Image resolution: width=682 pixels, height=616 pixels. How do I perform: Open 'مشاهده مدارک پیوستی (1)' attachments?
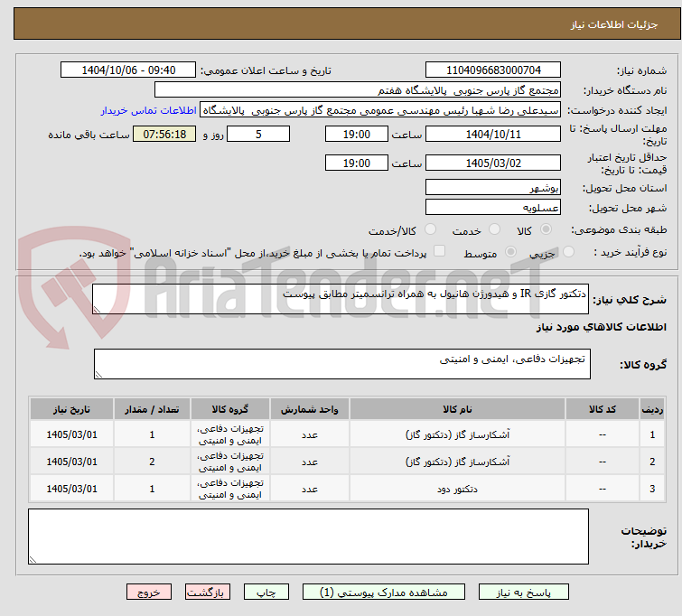pos(384,593)
